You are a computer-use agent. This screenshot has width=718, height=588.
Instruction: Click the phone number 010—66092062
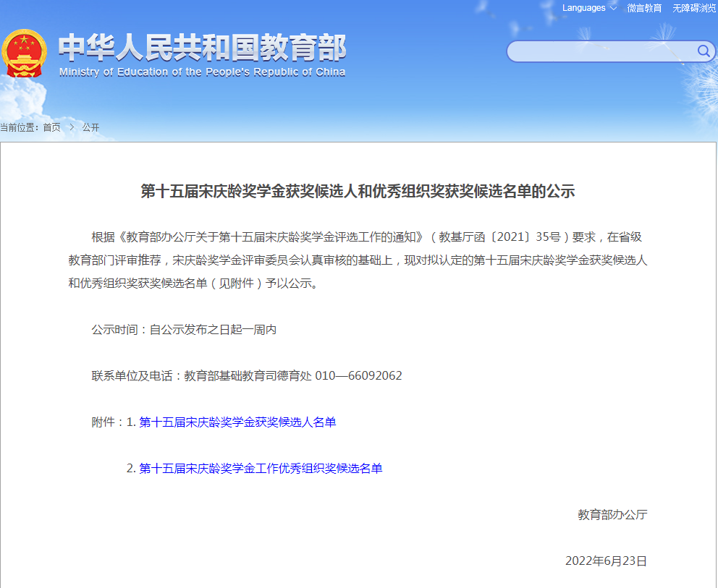coord(358,376)
